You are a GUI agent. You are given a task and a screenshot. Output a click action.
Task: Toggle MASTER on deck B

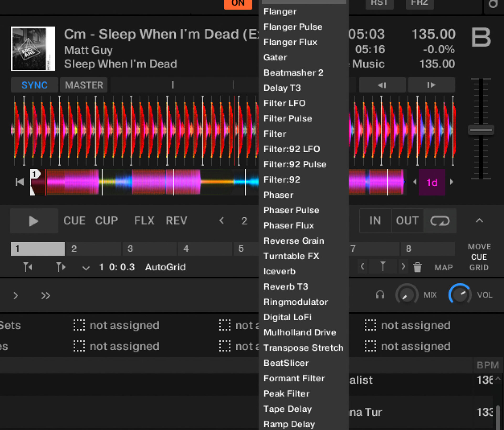click(83, 85)
